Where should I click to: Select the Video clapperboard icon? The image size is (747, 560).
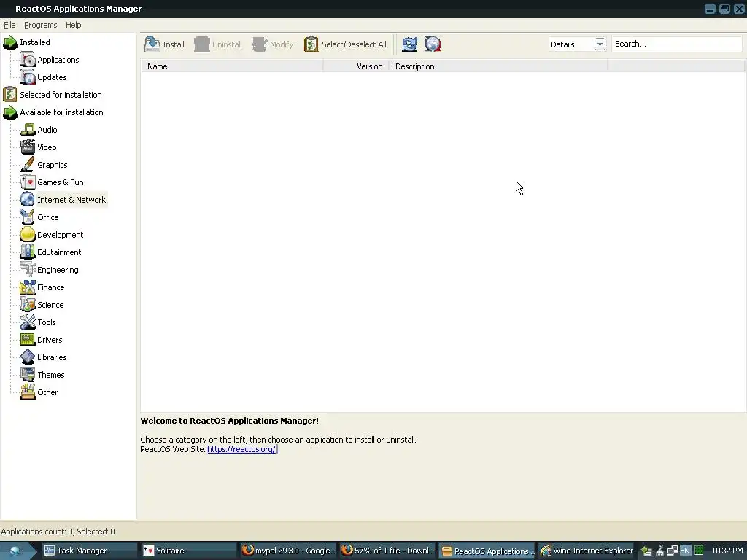28,147
